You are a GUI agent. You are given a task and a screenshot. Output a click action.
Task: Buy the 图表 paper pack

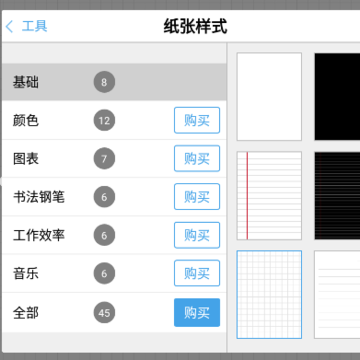pyautogui.click(x=197, y=158)
